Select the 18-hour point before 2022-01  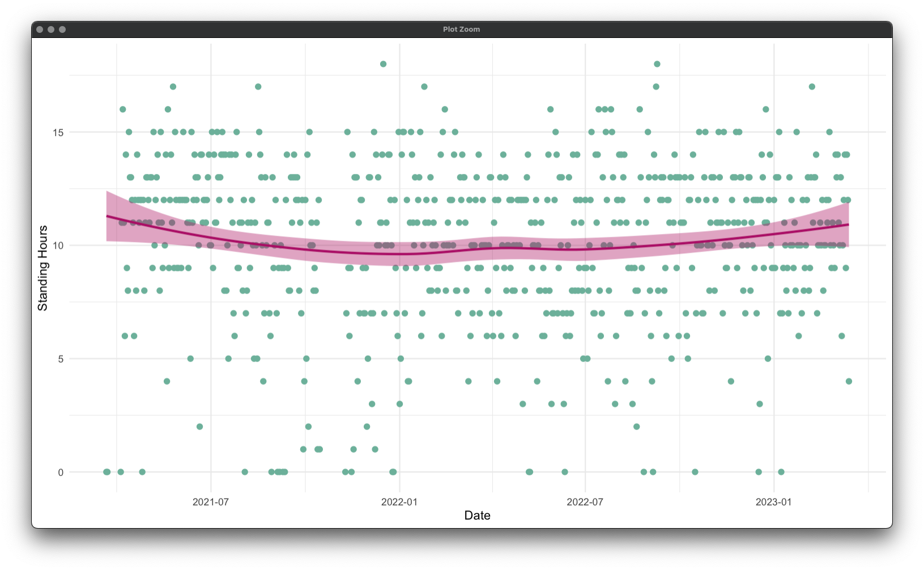pyautogui.click(x=383, y=64)
